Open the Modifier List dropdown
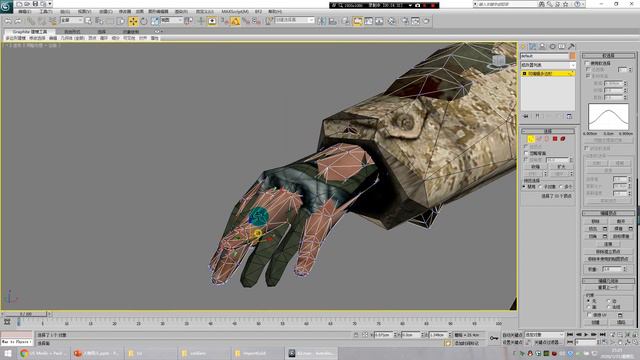Viewport: 640px width, 360px height. tap(548, 65)
